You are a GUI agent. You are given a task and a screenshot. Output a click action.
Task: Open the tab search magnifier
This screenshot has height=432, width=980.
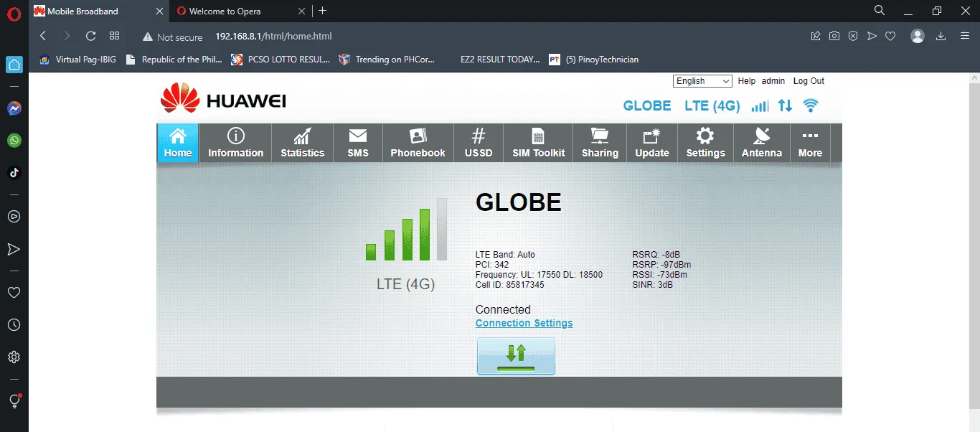880,10
